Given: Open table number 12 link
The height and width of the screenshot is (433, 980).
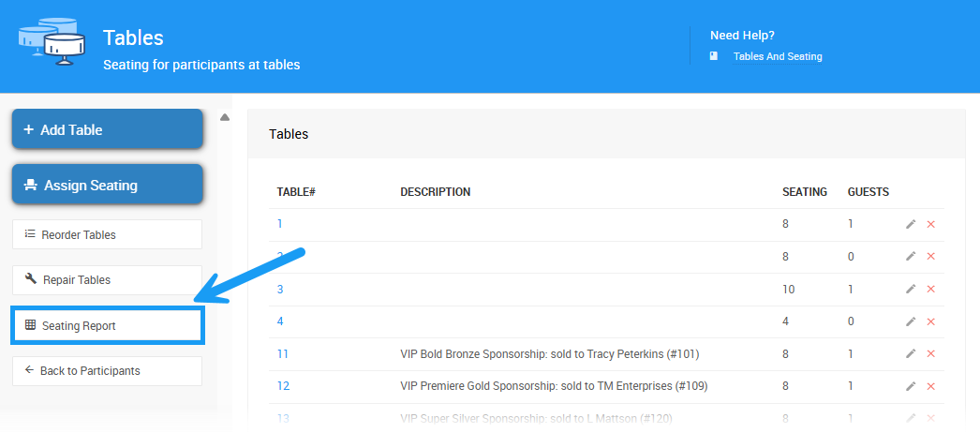Looking at the screenshot, I should click(283, 386).
